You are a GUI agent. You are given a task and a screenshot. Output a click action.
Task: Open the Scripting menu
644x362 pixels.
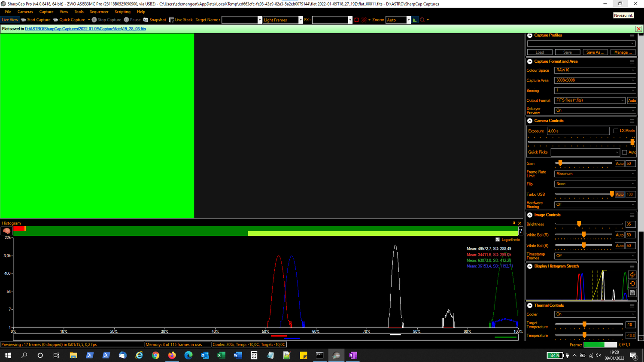pyautogui.click(x=122, y=12)
